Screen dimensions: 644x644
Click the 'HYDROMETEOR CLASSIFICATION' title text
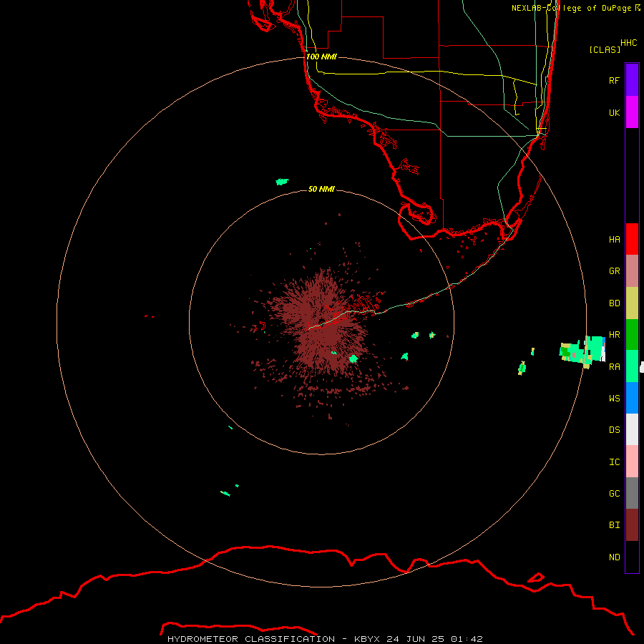[x=251, y=639]
